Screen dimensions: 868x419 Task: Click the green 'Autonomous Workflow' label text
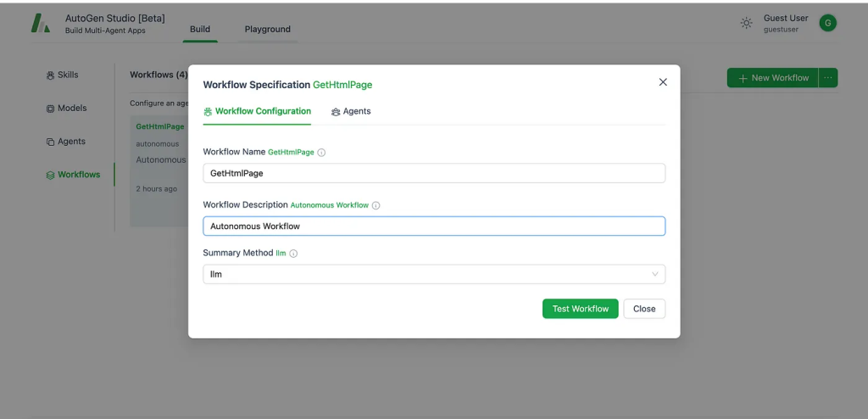point(330,205)
